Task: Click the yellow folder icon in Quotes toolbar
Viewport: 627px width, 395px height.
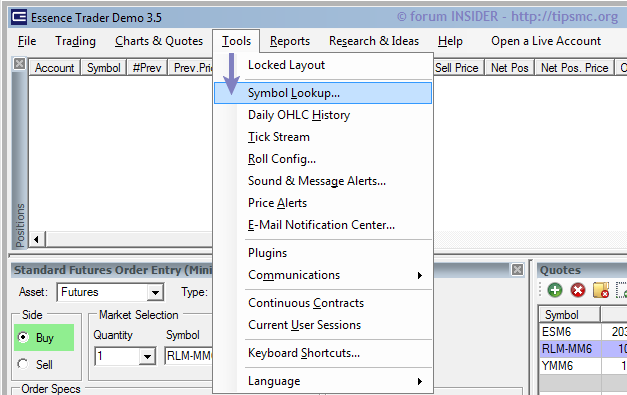Action: pyautogui.click(x=601, y=290)
